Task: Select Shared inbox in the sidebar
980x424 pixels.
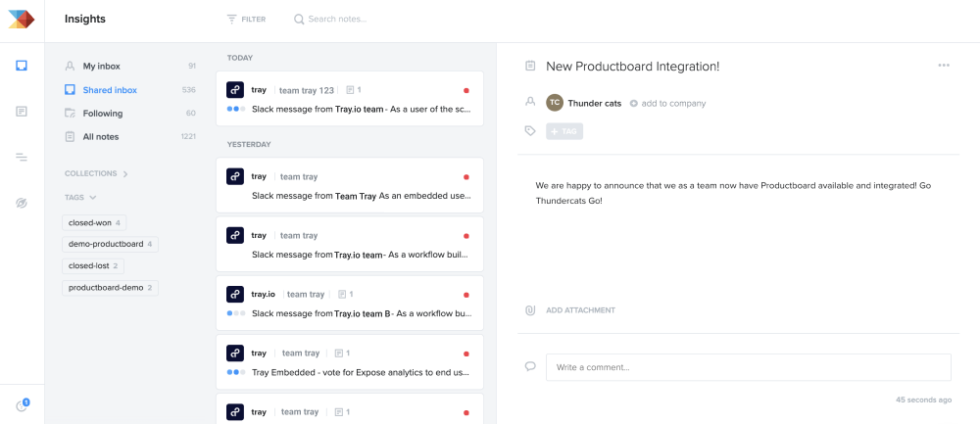Action: click(110, 90)
